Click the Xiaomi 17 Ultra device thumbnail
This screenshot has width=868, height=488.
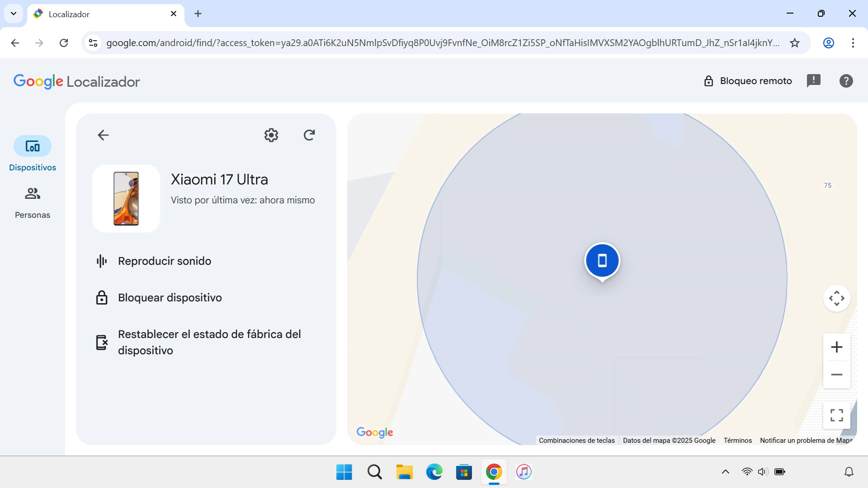(126, 198)
